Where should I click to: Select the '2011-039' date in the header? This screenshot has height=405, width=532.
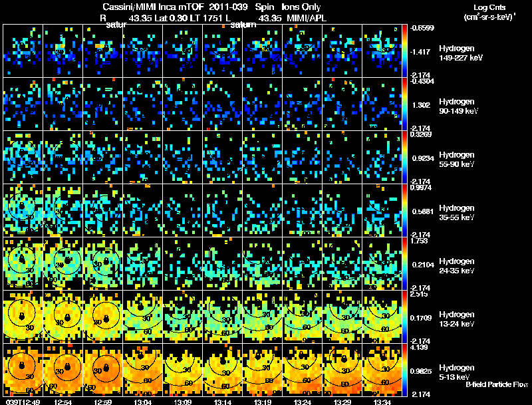[228, 7]
